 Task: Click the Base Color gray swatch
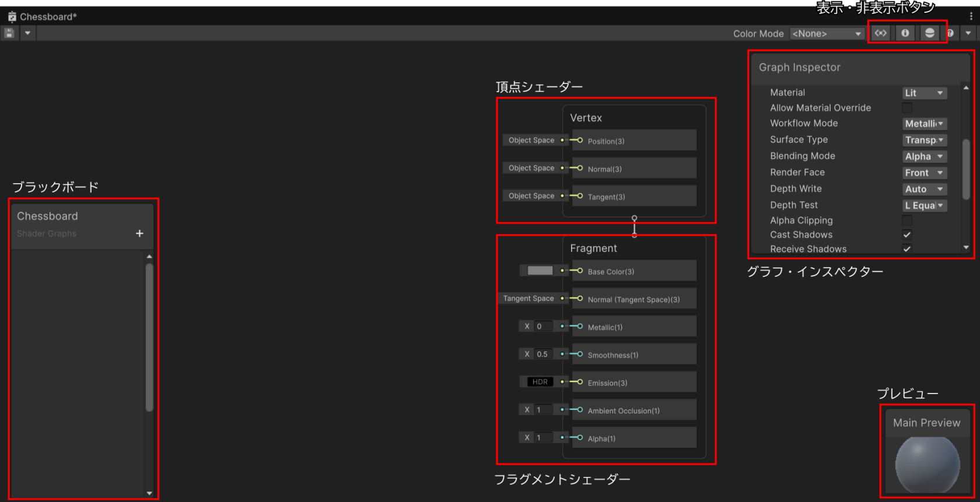pyautogui.click(x=540, y=271)
